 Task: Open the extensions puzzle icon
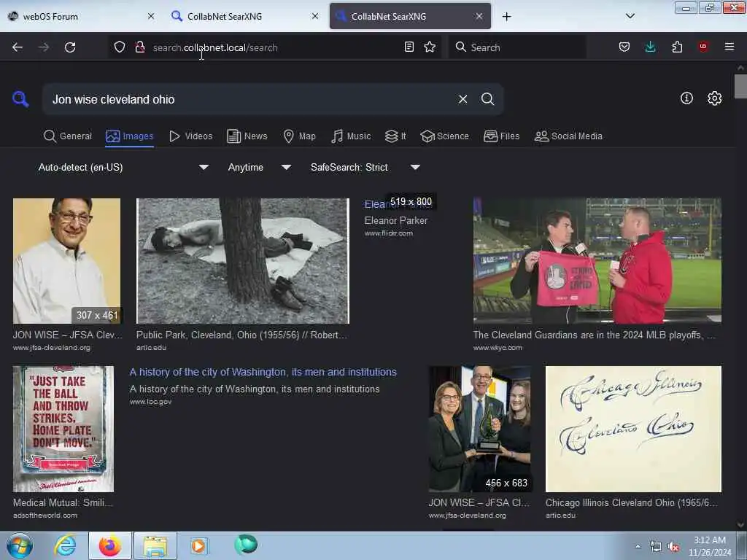click(677, 47)
